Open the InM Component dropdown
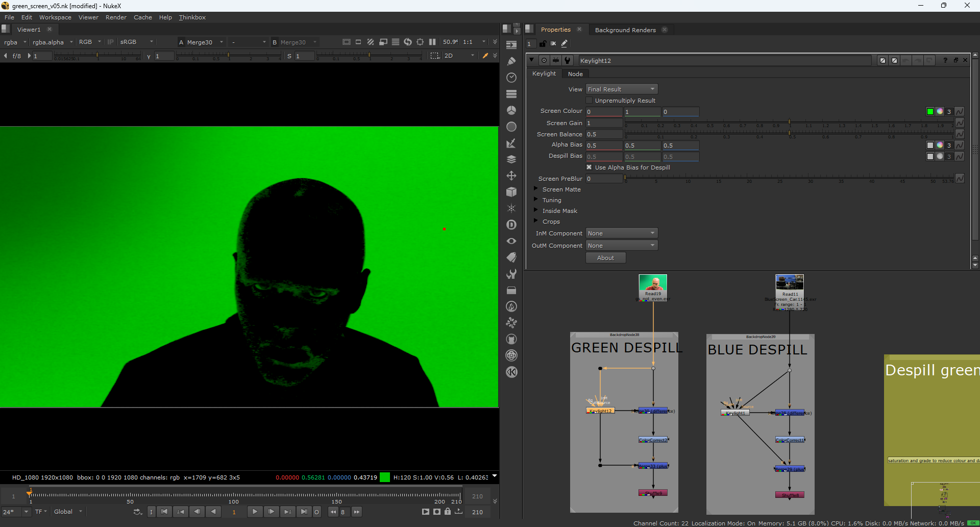 pyautogui.click(x=621, y=233)
